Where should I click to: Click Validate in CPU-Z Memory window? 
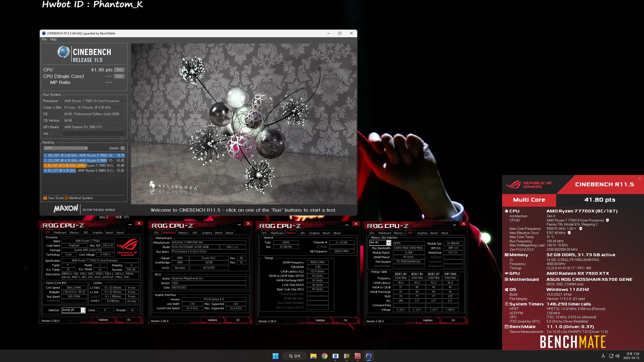(320, 320)
